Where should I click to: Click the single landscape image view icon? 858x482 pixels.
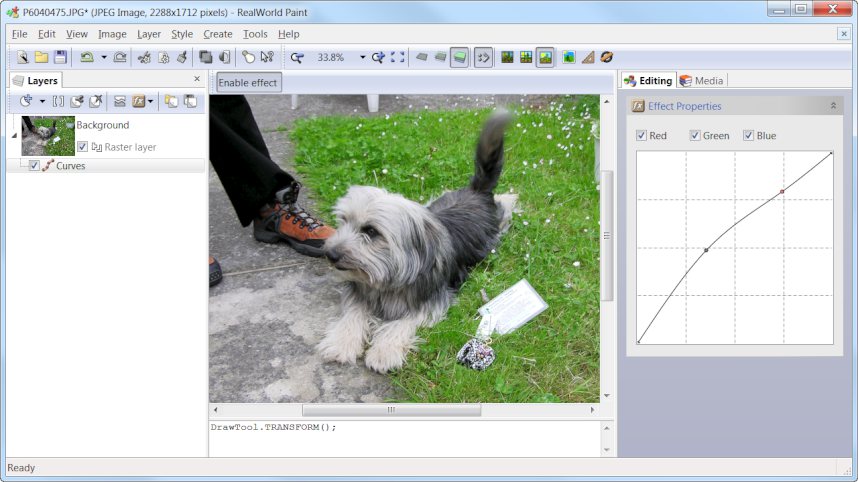[x=507, y=57]
